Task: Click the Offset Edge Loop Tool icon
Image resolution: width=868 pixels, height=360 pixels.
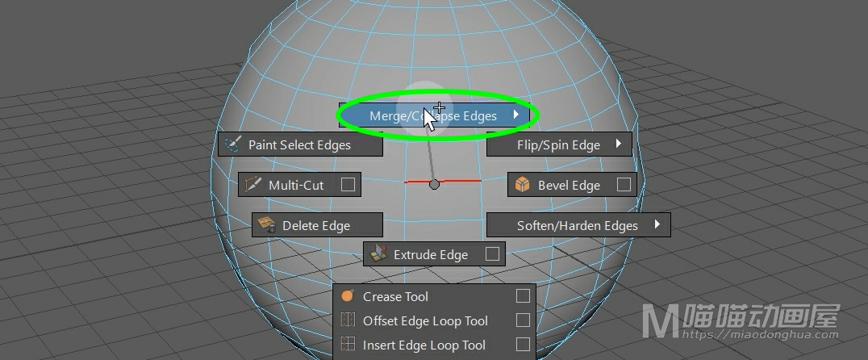Action: tap(348, 320)
